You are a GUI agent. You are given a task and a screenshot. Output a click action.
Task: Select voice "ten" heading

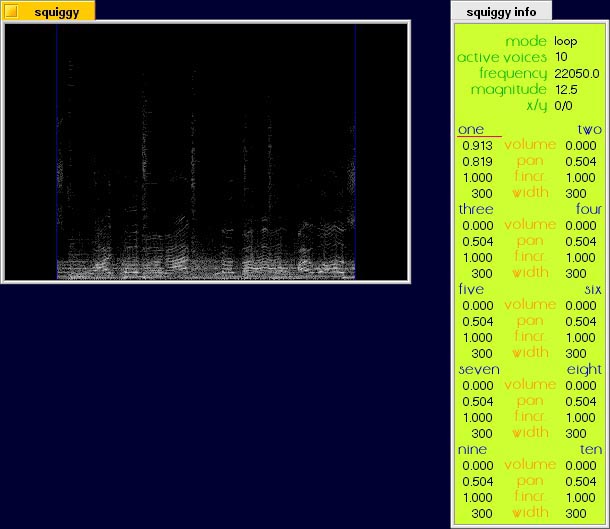tap(591, 450)
